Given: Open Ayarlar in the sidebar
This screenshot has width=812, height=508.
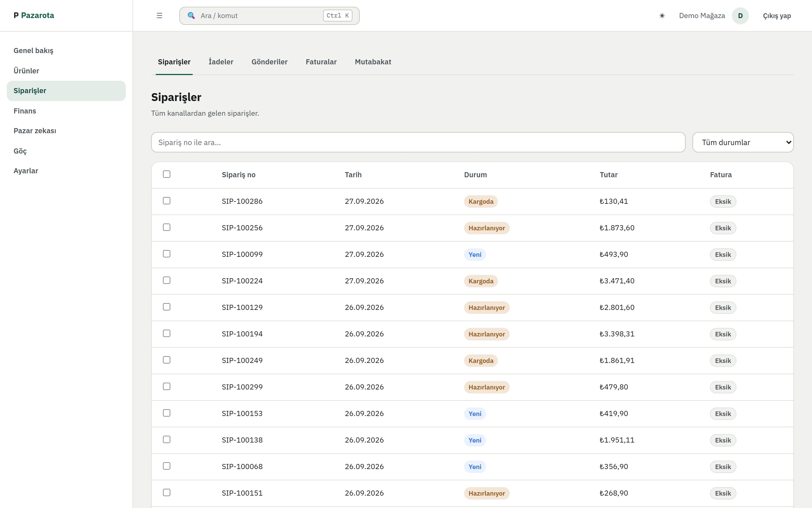Looking at the screenshot, I should pyautogui.click(x=66, y=171).
